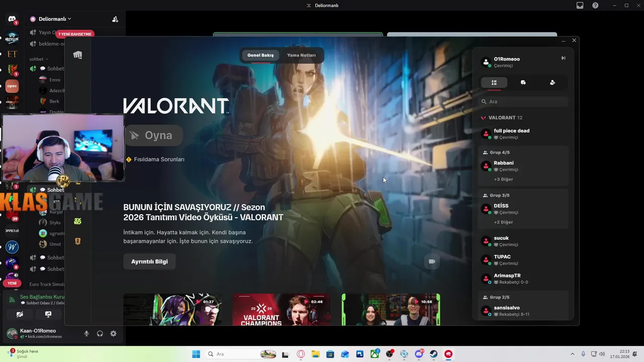Open Discord direct messages home icon

pyautogui.click(x=12, y=19)
